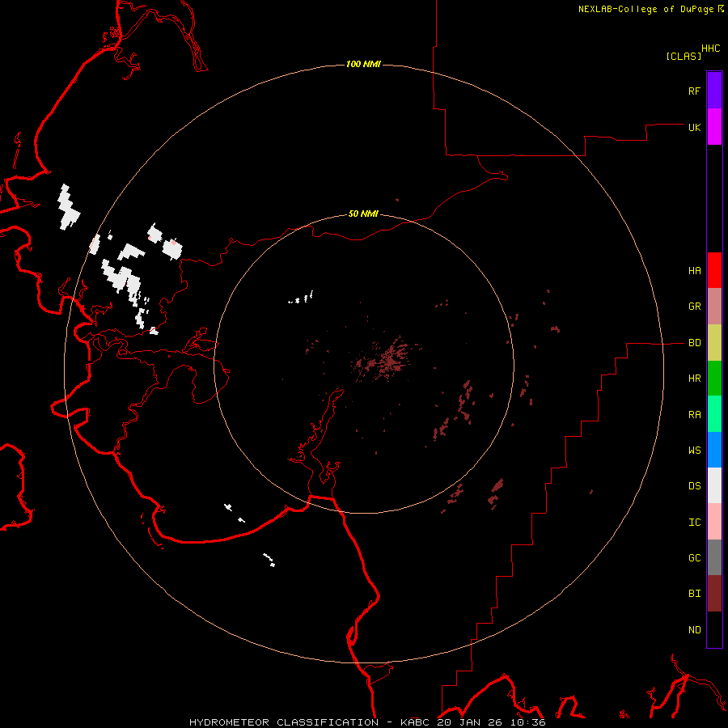Click the WS legend label
The width and height of the screenshot is (728, 728).
(x=694, y=451)
